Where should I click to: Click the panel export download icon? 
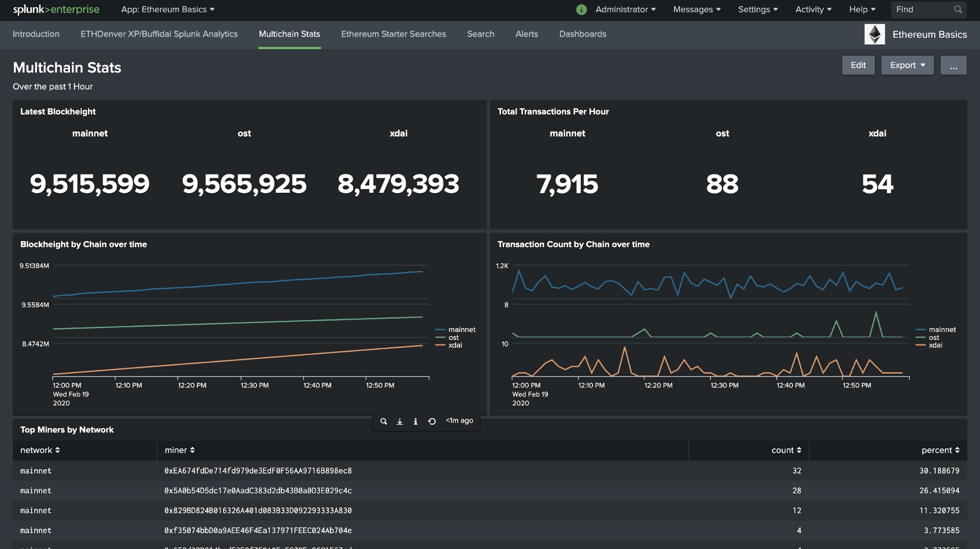click(x=400, y=421)
